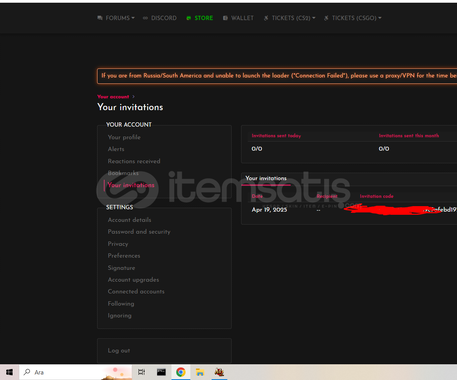Viewport: 457px width, 380px height.
Task: Click the taskbar search box 'Ara'
Action: 76,372
